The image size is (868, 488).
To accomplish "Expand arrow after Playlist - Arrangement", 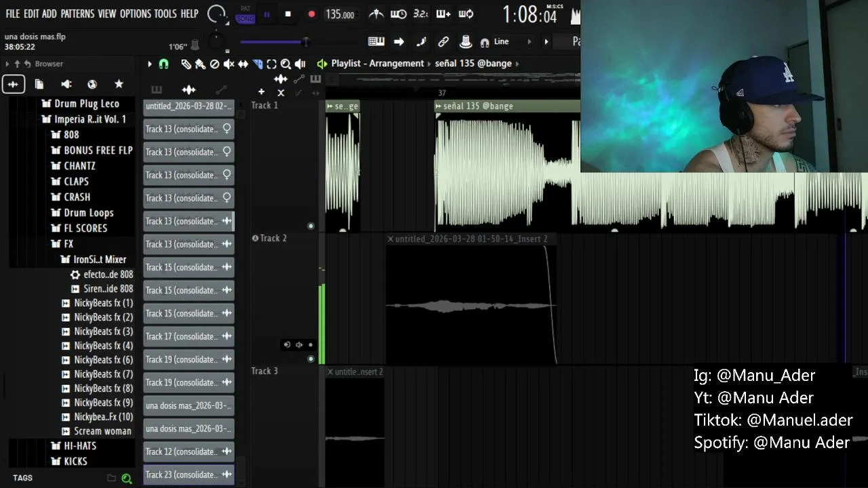I will [429, 64].
